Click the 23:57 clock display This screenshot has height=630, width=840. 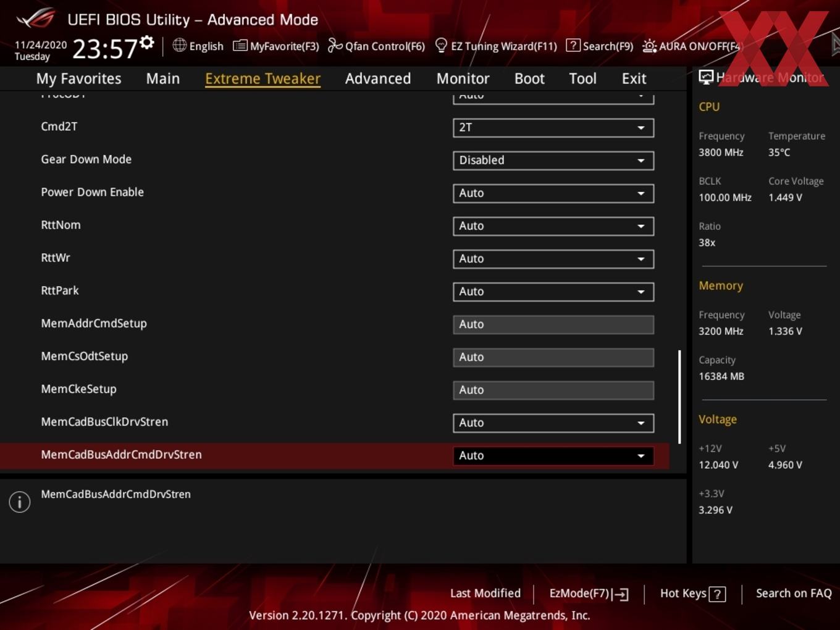coord(105,49)
